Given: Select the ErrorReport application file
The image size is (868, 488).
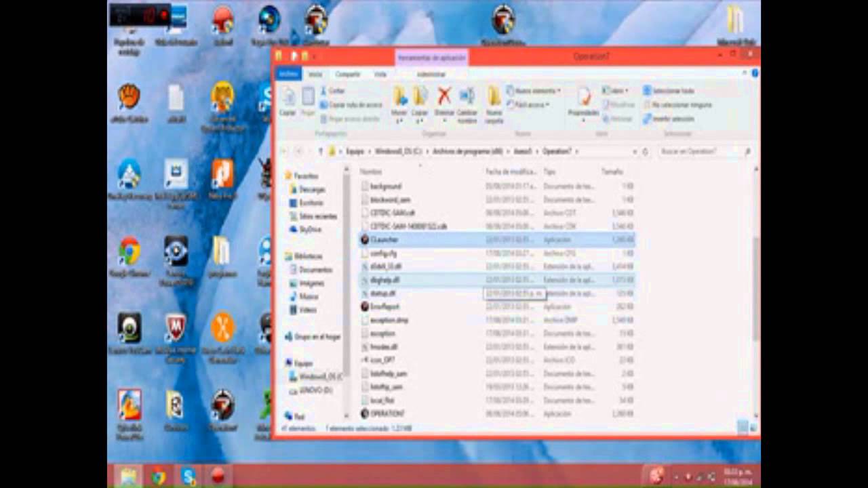Looking at the screenshot, I should (496, 306).
